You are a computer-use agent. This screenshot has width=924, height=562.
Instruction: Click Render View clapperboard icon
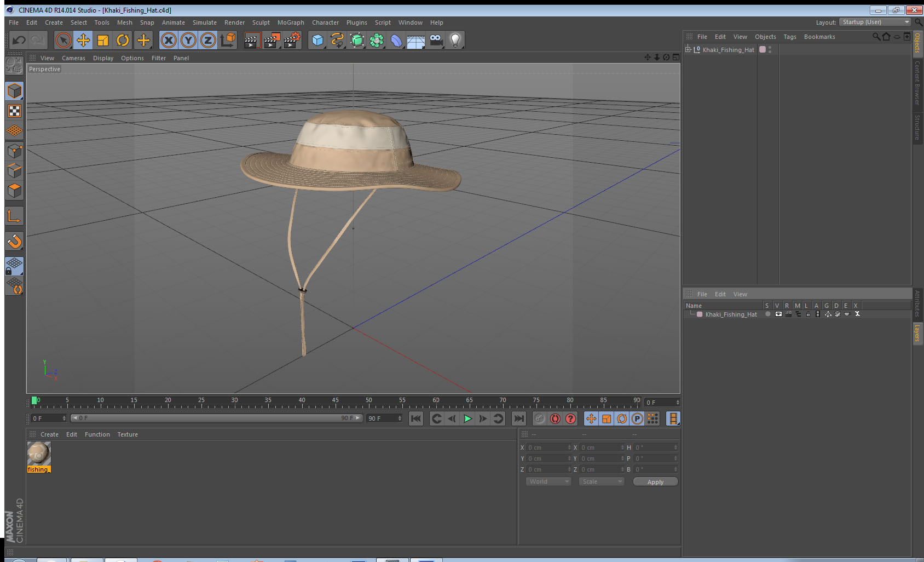click(252, 40)
